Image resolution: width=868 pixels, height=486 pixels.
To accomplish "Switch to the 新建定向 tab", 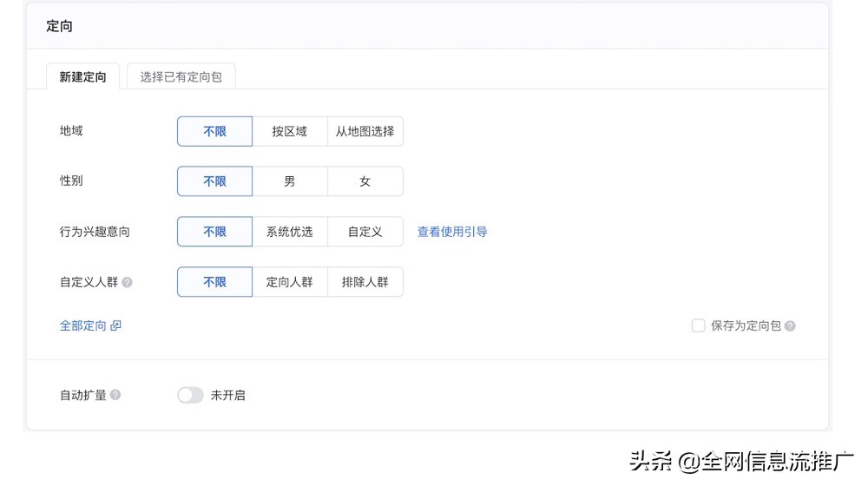I will tap(82, 76).
